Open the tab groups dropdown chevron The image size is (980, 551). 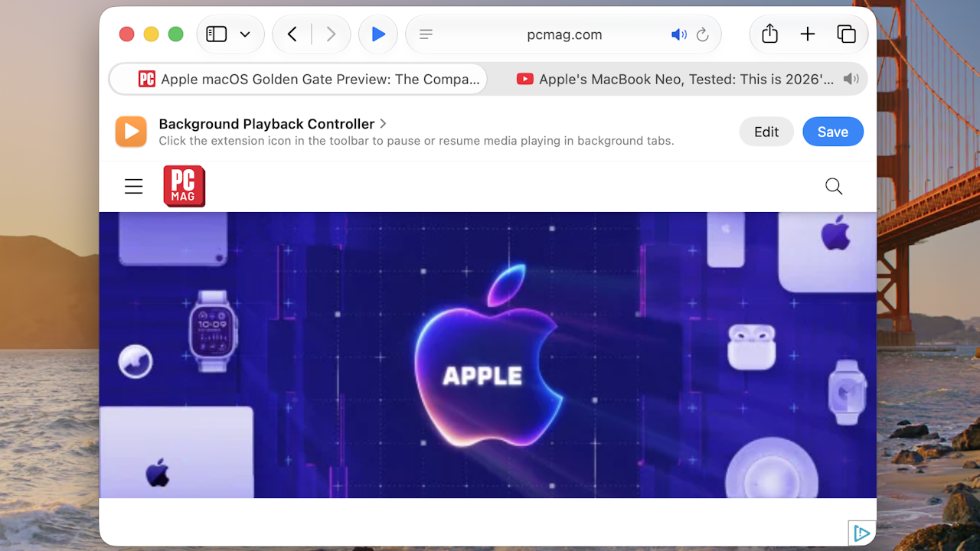(x=245, y=34)
